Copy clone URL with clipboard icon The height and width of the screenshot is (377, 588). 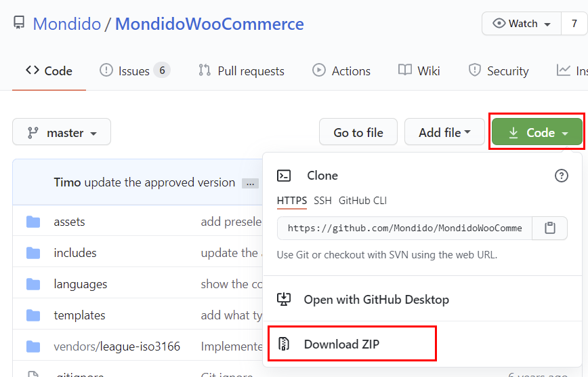point(550,228)
